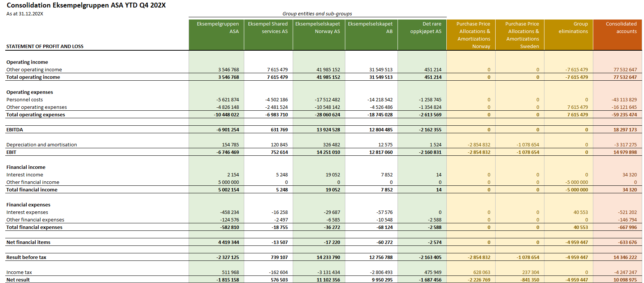Click other financial expenses value -124 576
The width and height of the screenshot is (644, 283).
(x=230, y=220)
